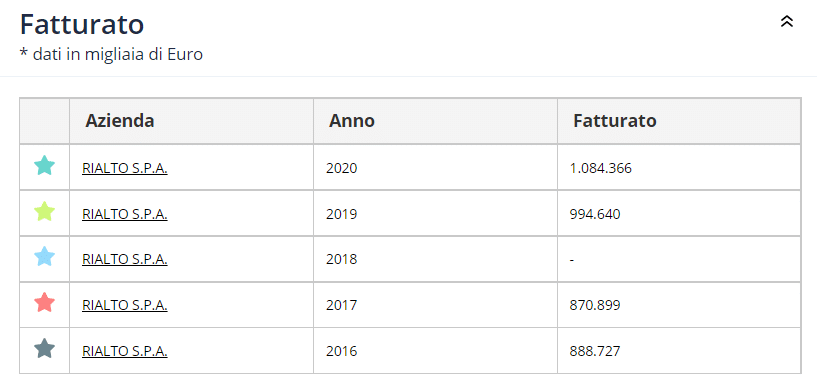
Task: Click the lime green star for 2019
Action: [44, 211]
